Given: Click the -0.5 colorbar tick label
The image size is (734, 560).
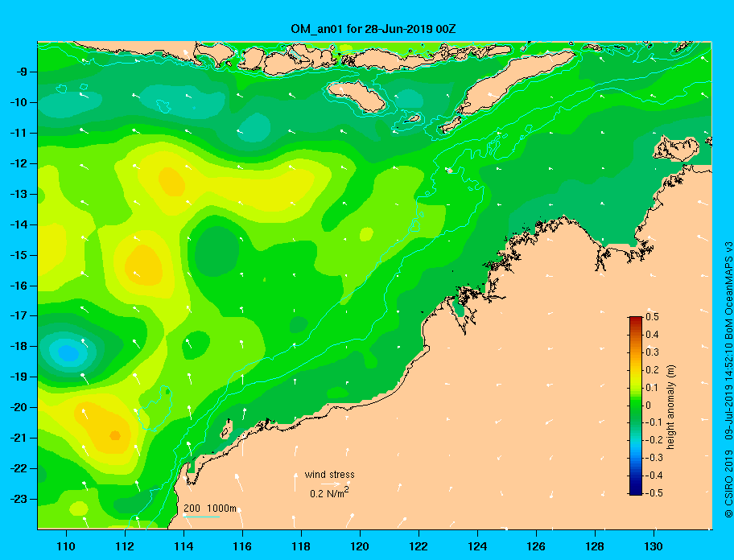Looking at the screenshot, I should (x=654, y=492).
